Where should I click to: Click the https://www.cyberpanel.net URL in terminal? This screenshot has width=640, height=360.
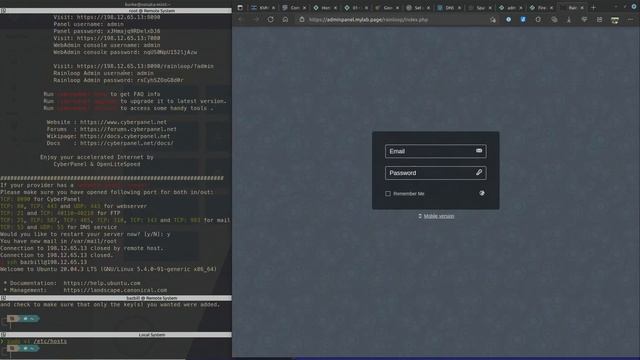tap(123, 122)
